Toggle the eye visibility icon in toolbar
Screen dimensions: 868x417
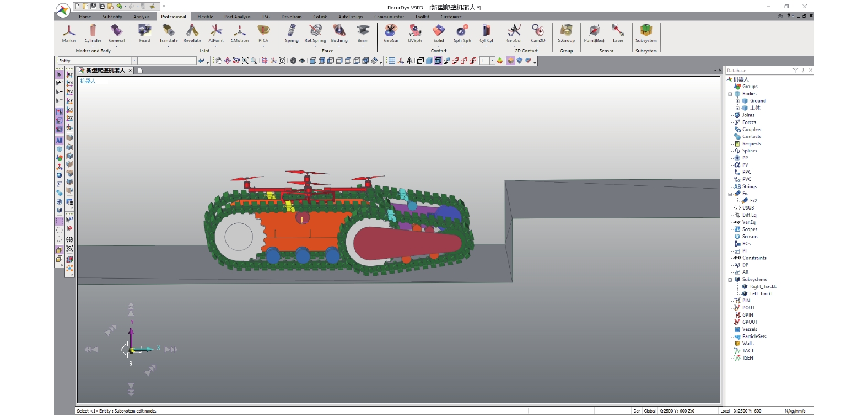click(302, 61)
